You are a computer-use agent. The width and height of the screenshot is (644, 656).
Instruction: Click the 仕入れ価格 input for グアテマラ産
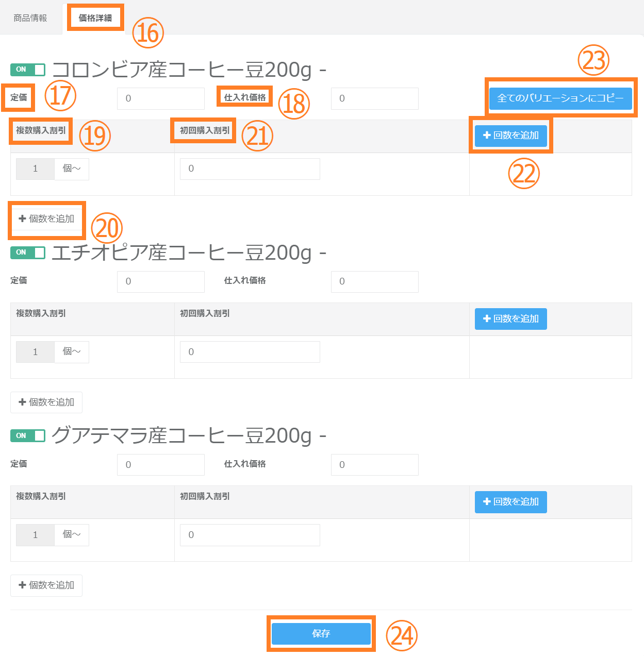[375, 465]
